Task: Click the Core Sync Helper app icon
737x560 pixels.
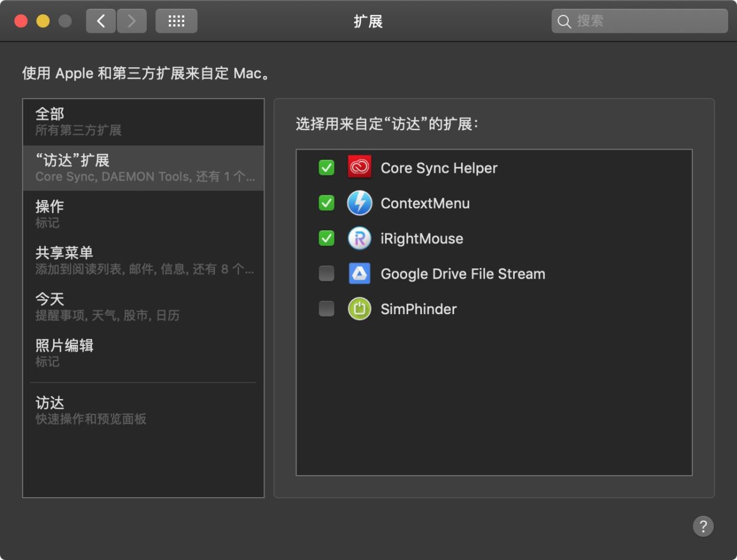Action: (360, 167)
